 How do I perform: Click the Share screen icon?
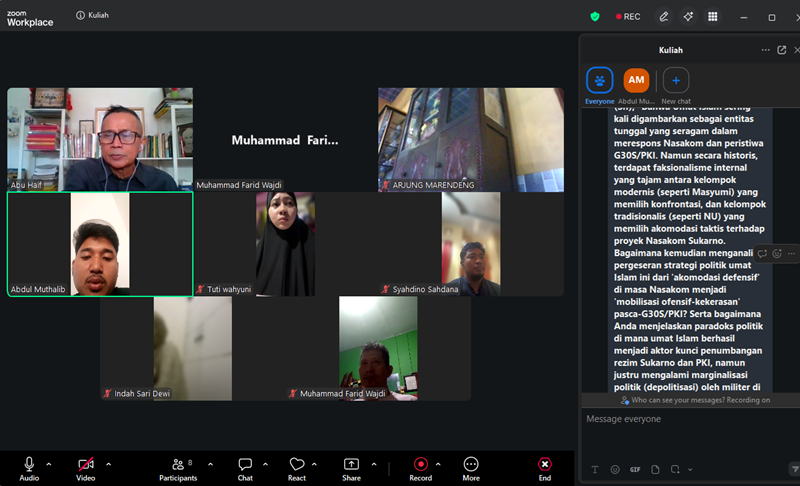[351, 464]
